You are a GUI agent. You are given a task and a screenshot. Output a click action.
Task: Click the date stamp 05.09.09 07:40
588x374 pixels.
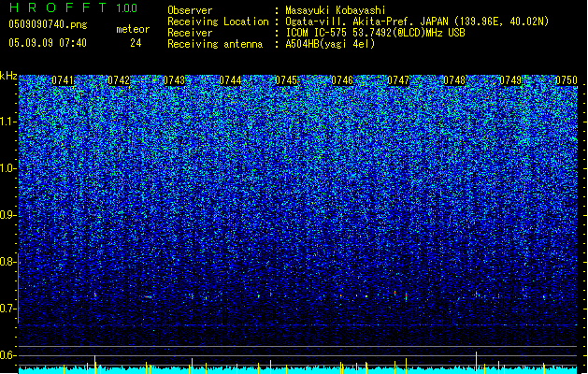48,43
